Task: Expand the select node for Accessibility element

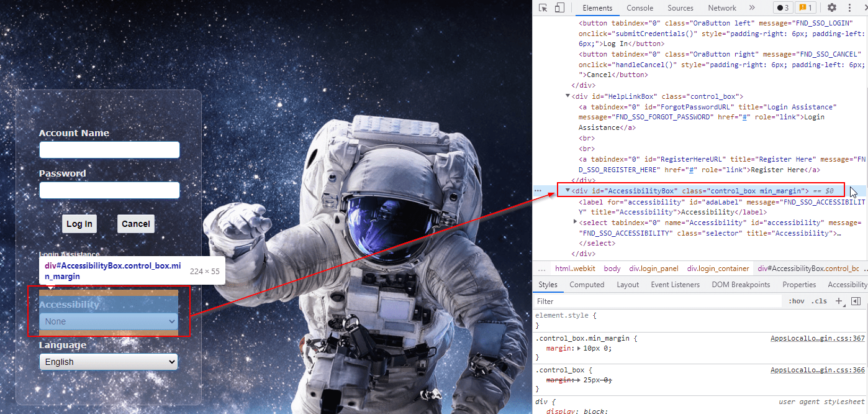Action: tap(575, 222)
